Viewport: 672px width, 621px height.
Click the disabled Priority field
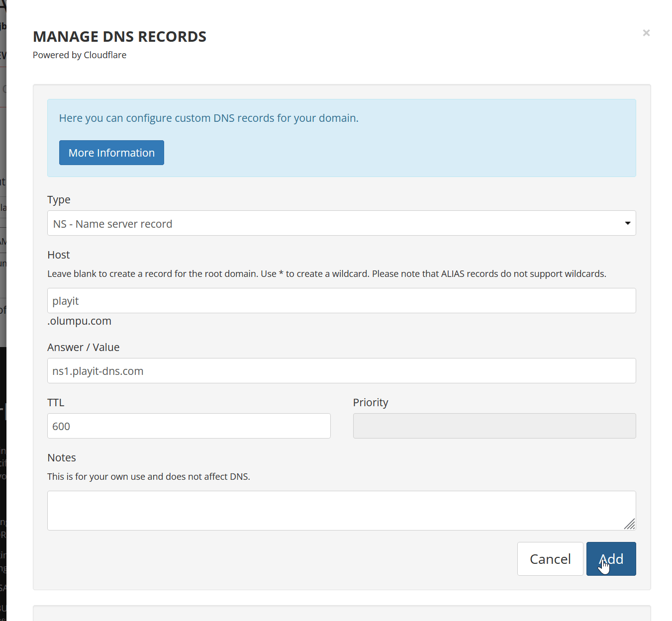tap(494, 426)
